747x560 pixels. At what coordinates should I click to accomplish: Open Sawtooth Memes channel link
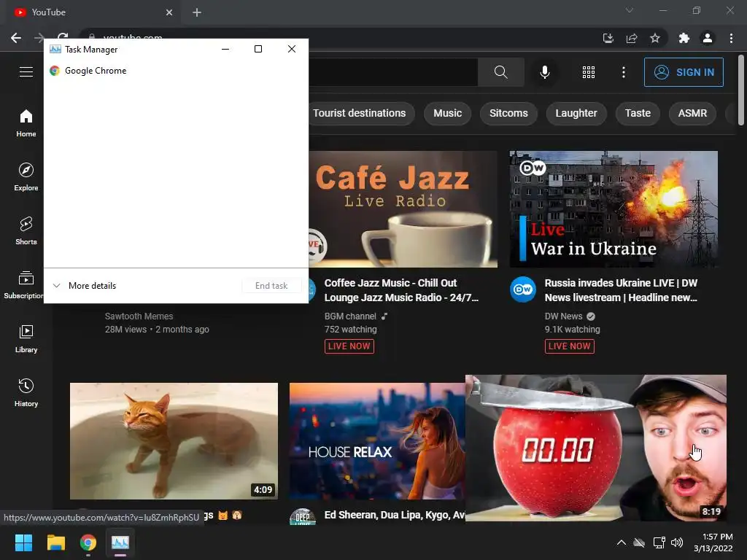coord(139,316)
